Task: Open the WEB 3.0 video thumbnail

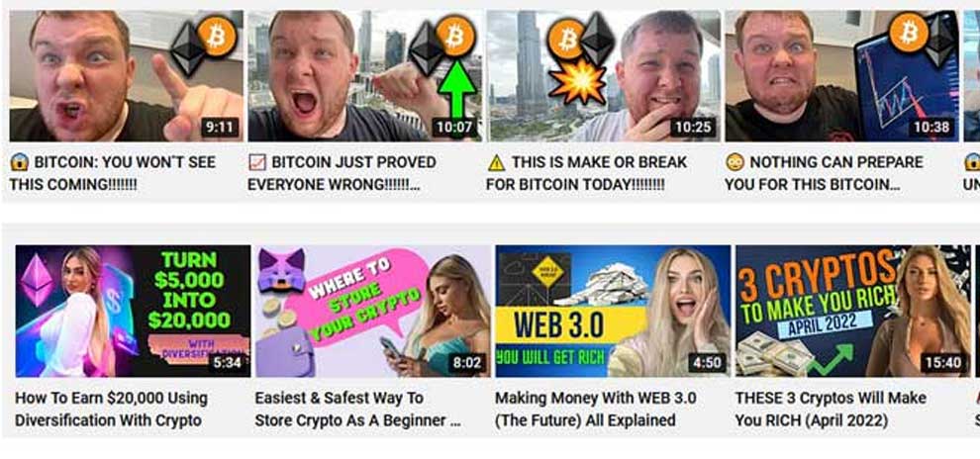Action: pyautogui.click(x=613, y=311)
